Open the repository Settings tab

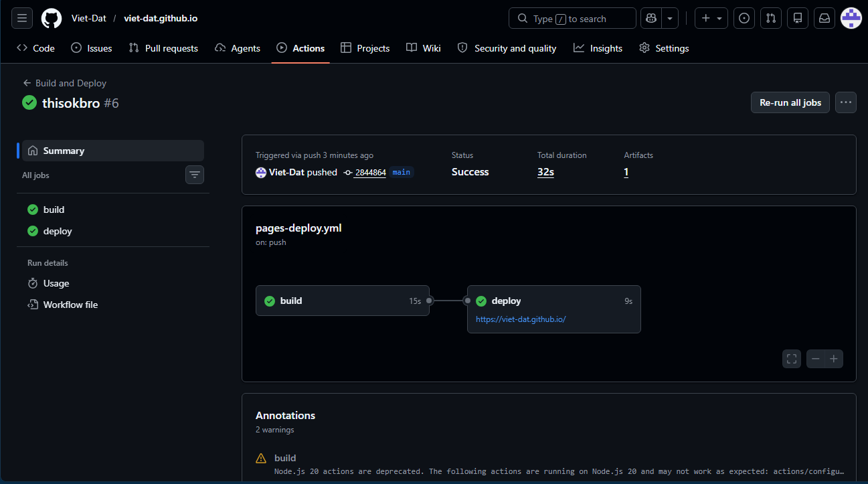tap(664, 48)
